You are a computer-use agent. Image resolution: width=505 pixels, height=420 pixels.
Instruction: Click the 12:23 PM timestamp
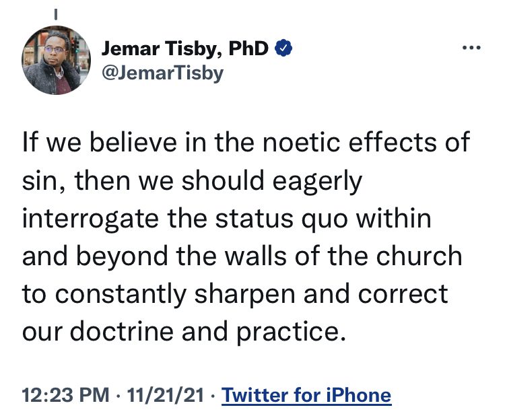66,395
